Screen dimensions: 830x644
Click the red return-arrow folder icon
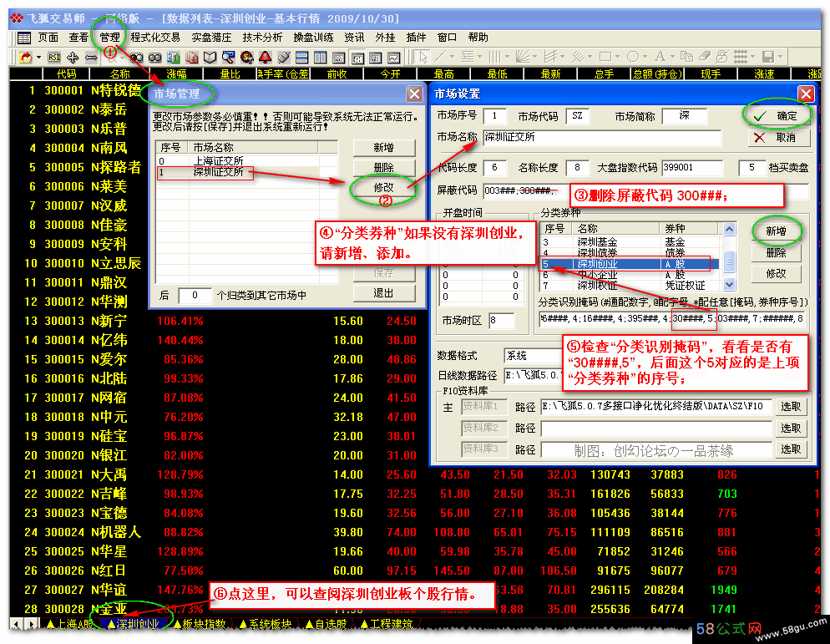pyautogui.click(x=25, y=57)
